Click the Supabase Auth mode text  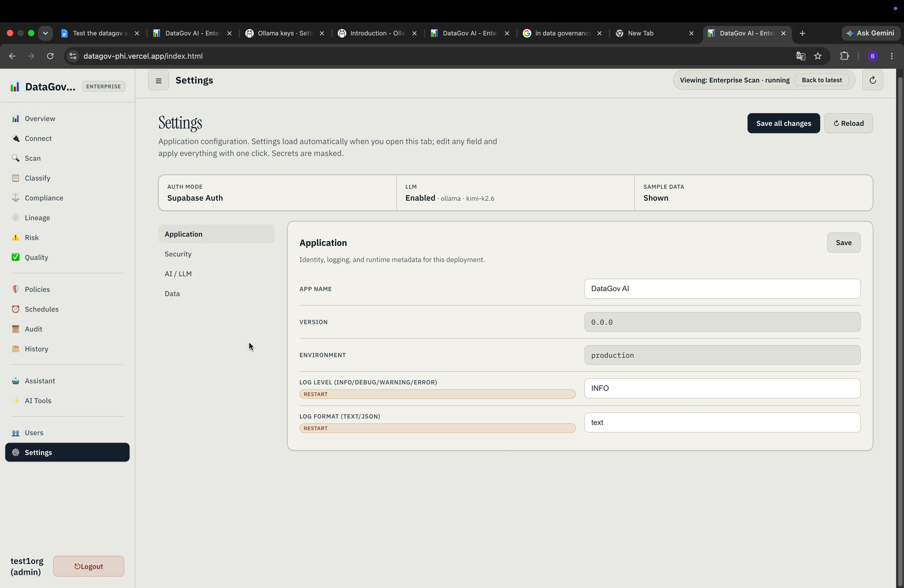point(195,198)
